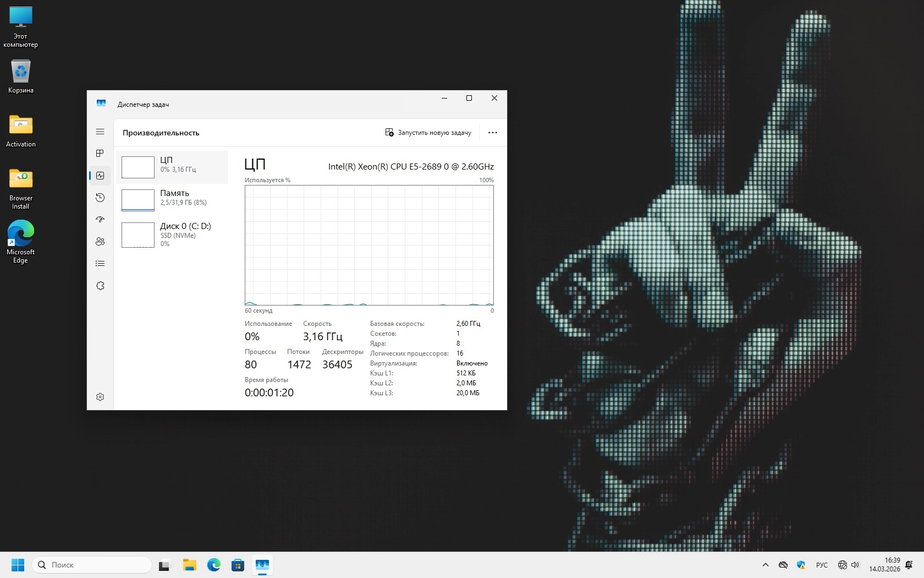Click the taskbar 'Поиск' search box
This screenshot has height=578, width=924.
point(92,565)
